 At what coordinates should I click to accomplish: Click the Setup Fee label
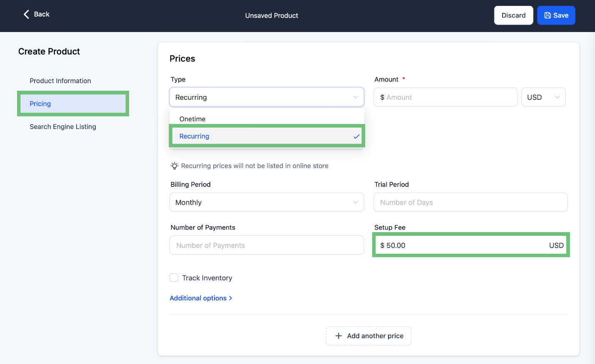coord(390,228)
